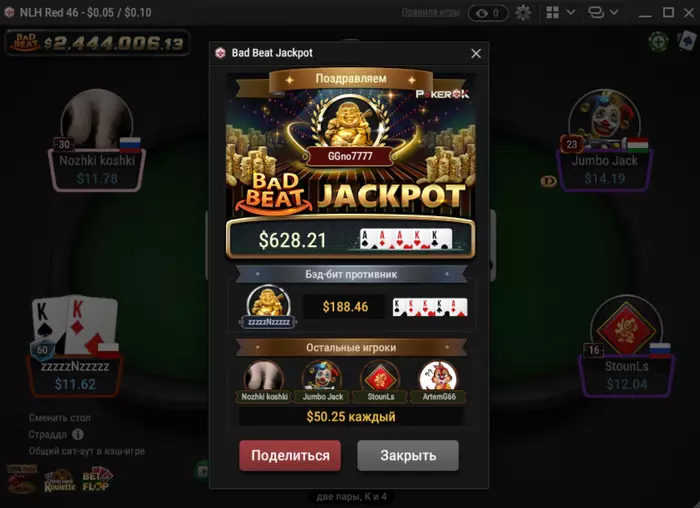The height and width of the screenshot is (508, 700).
Task: Select the ArtemG66 player avatar
Action: 438,377
